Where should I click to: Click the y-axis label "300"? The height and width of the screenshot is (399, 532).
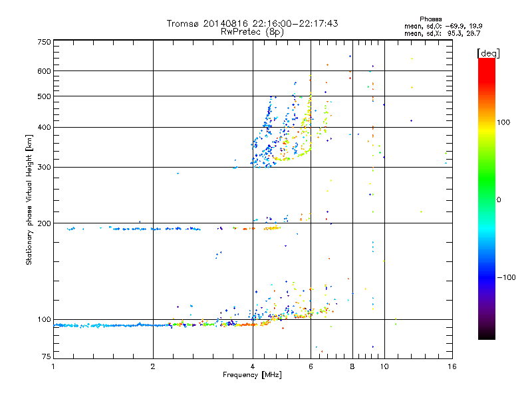[44, 168]
